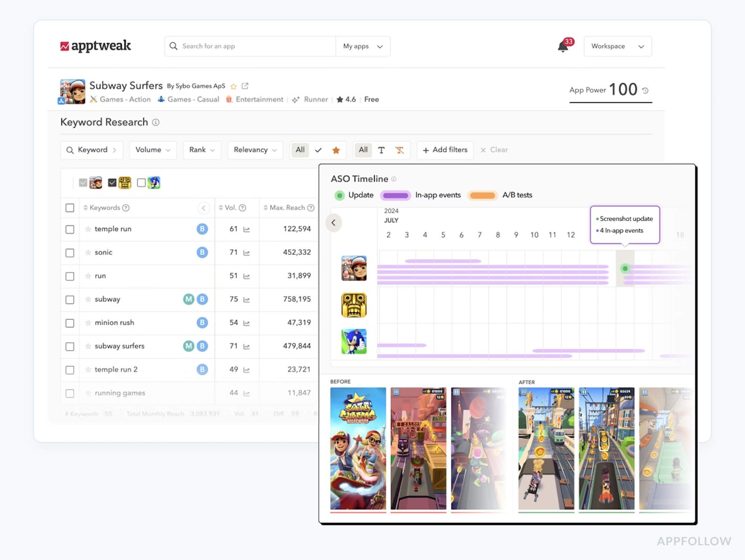Select the Keyword filter menu item
This screenshot has height=560, width=745.
(92, 150)
